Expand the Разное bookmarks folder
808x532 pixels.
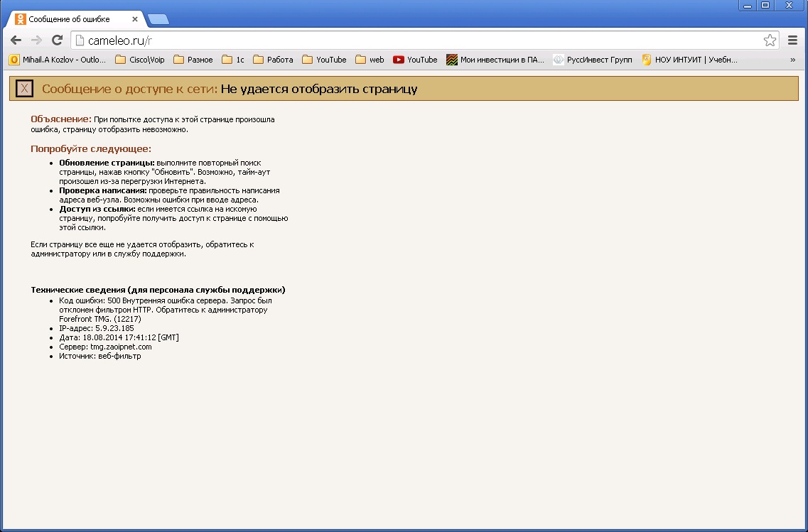pos(193,60)
